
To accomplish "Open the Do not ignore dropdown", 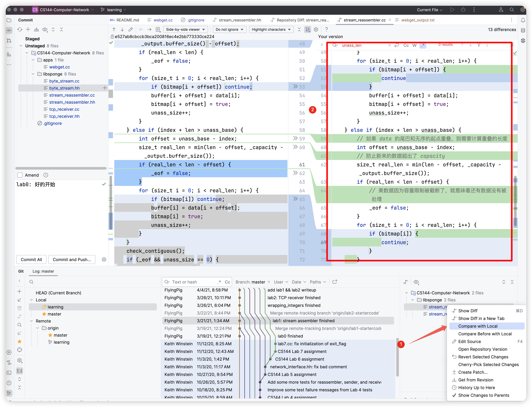I will click(x=230, y=30).
